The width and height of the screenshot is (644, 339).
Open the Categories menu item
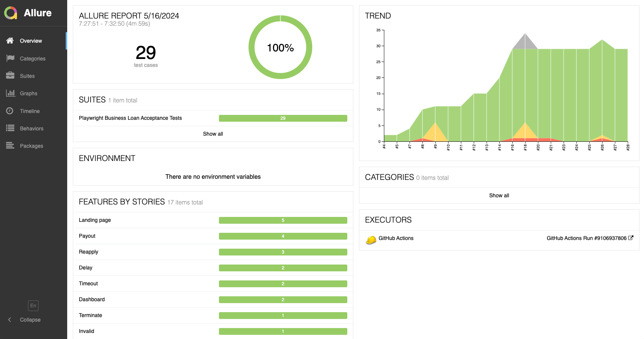pos(34,59)
